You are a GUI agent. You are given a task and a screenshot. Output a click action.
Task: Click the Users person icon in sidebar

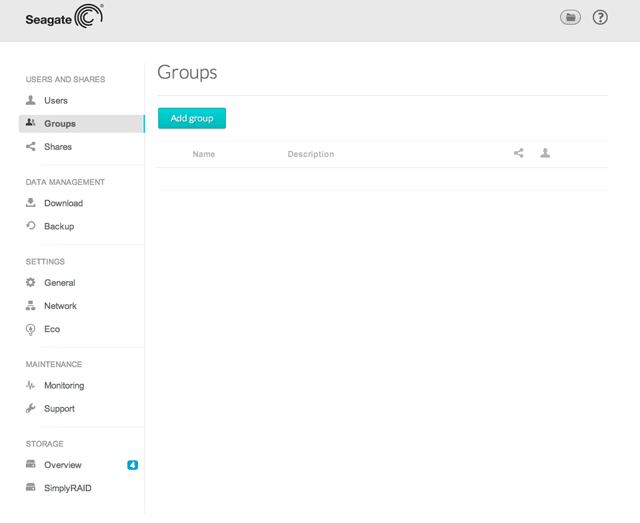[x=31, y=100]
